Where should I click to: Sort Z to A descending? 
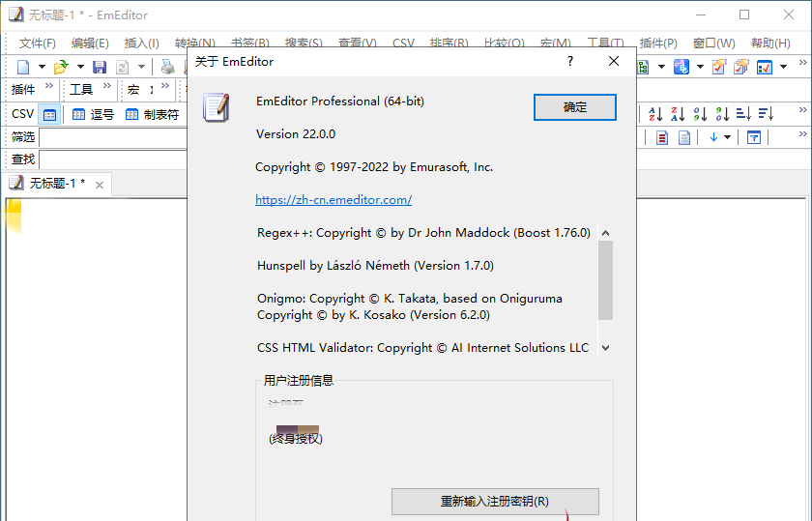(678, 113)
